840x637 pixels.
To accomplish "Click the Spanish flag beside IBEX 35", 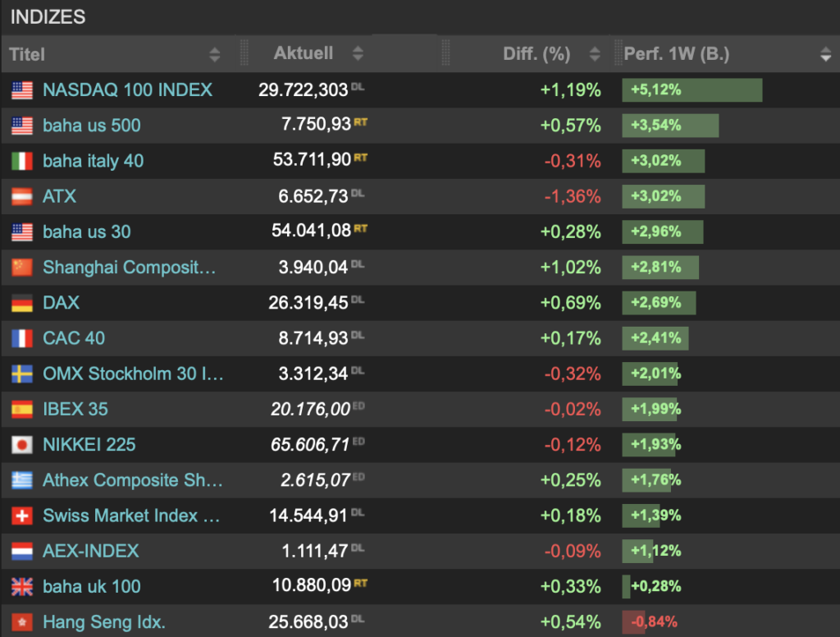I will click(x=22, y=409).
